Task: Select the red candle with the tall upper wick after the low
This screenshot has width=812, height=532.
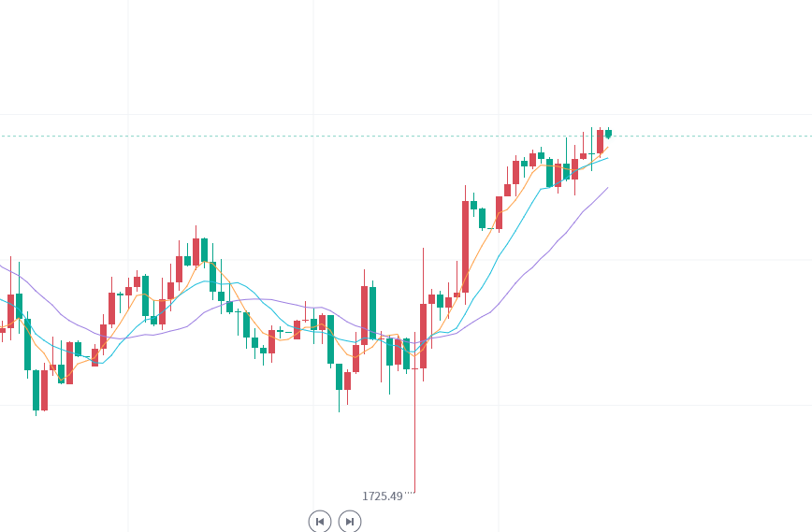Action: (x=423, y=336)
